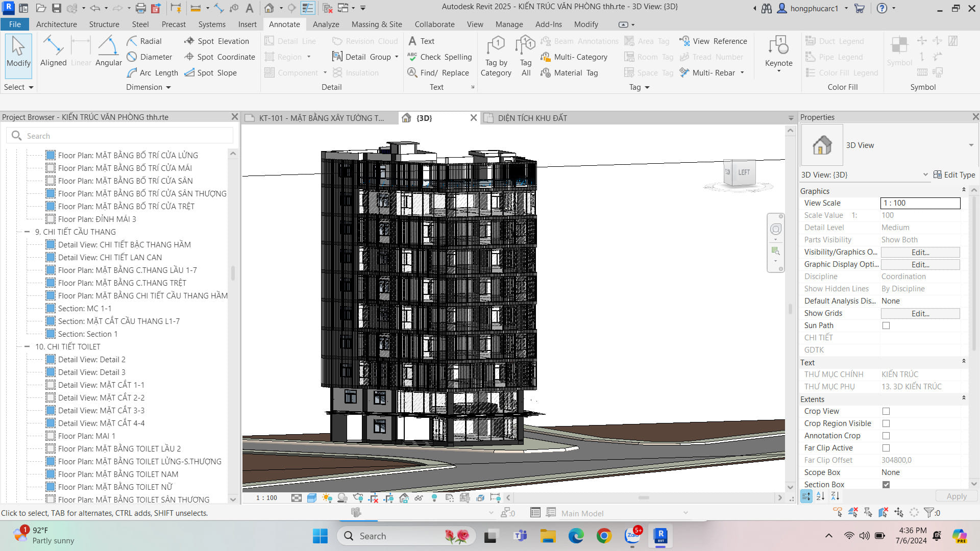Click the Save icon in quick access toolbar
The height and width of the screenshot is (551, 980).
pos(57,8)
